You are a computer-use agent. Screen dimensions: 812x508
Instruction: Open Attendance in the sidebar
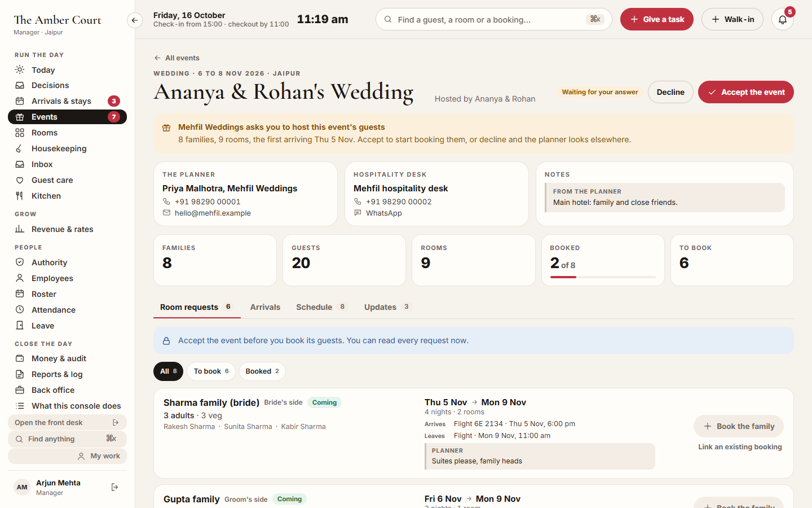(x=67, y=310)
